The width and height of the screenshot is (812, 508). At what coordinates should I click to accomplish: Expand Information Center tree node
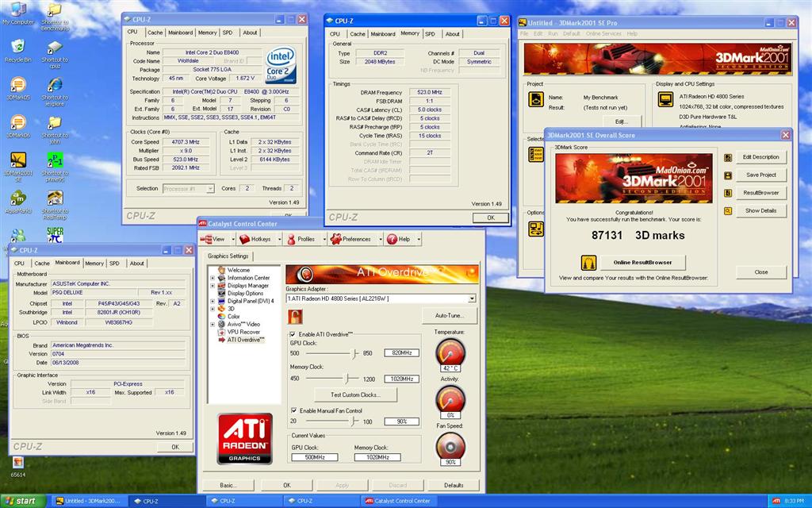click(x=213, y=278)
